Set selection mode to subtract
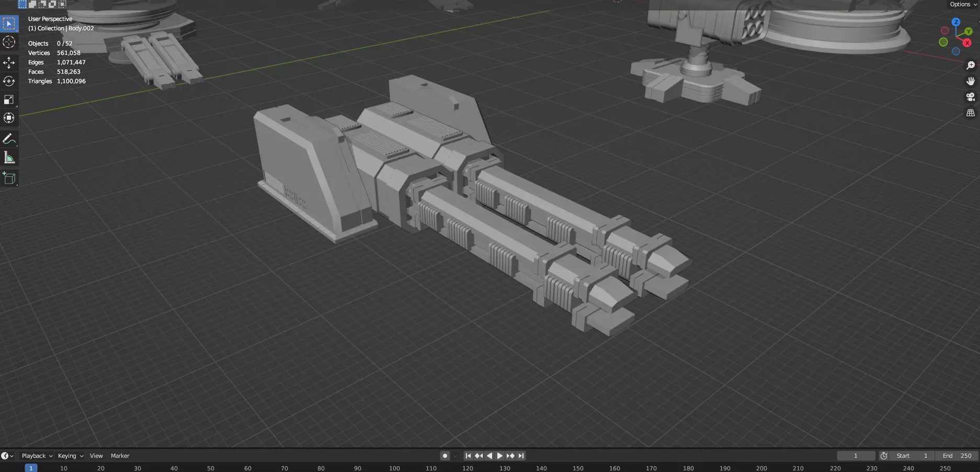 pos(42,4)
